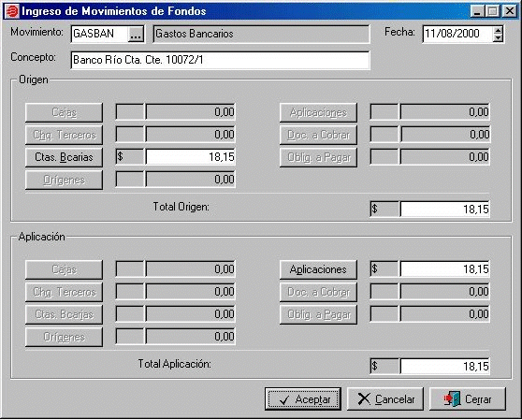Click the Total Aplicación amount field
This screenshot has height=420, width=522.
tap(444, 366)
